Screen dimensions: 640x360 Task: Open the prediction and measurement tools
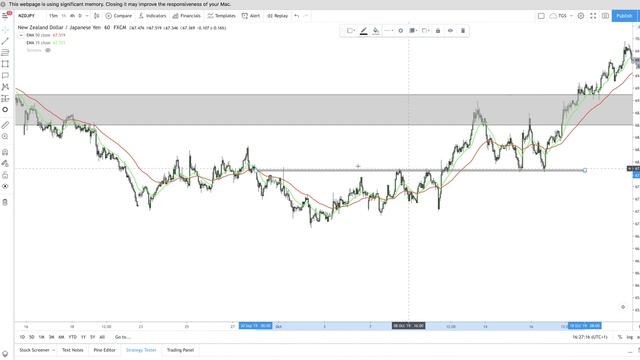[x=5, y=98]
